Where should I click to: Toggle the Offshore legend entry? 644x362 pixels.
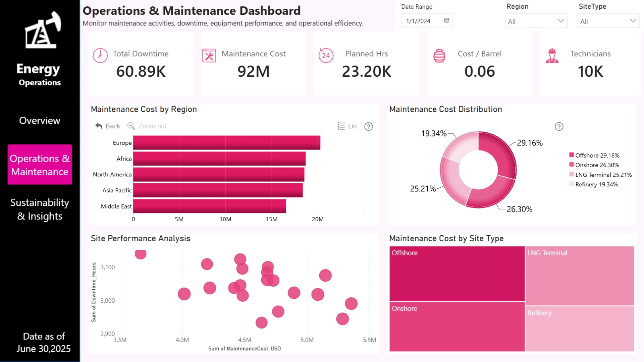(x=594, y=155)
